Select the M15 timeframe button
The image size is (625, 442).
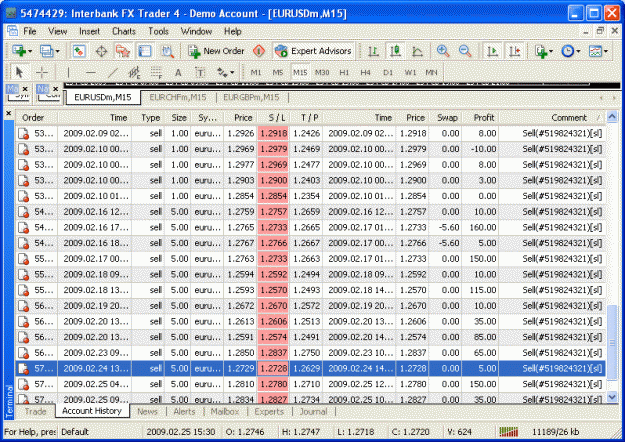[300, 73]
